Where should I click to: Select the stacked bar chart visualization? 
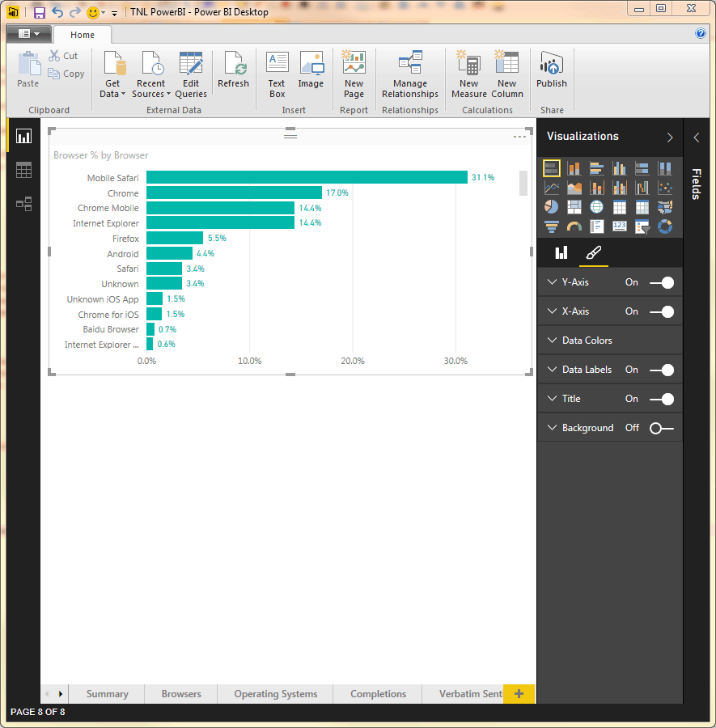point(551,168)
